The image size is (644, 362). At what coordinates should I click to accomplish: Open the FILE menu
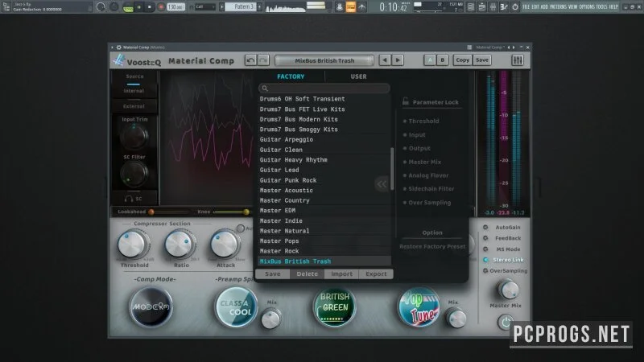[526, 7]
